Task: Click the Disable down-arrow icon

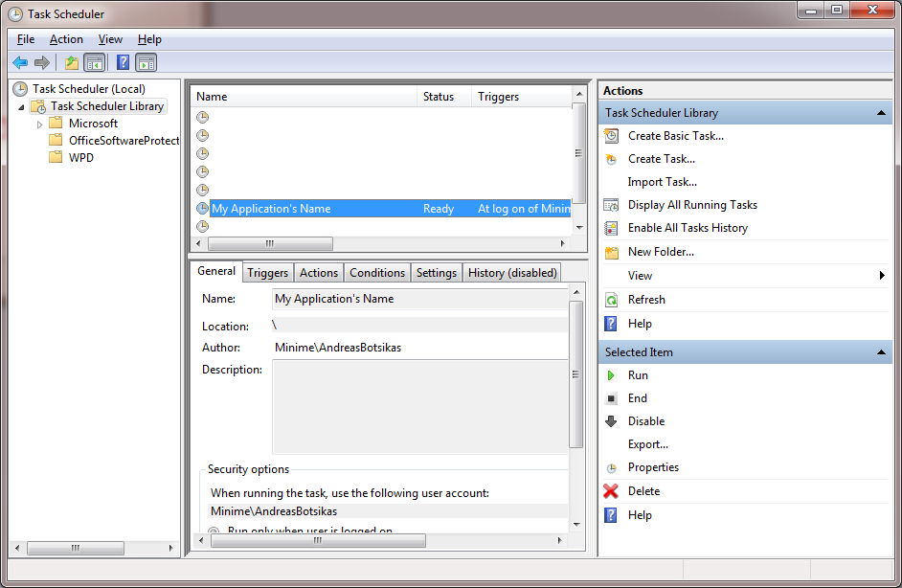Action: click(x=611, y=421)
